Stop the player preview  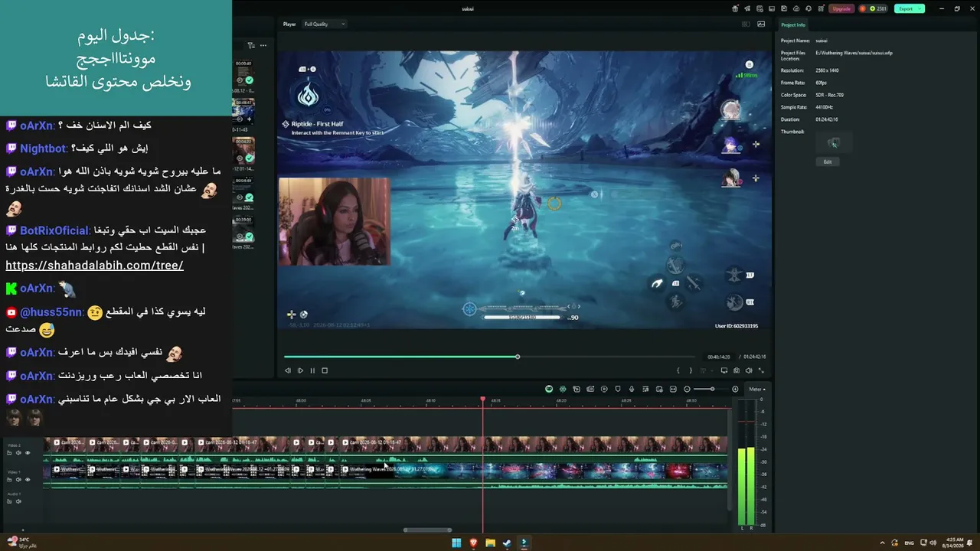pos(325,370)
